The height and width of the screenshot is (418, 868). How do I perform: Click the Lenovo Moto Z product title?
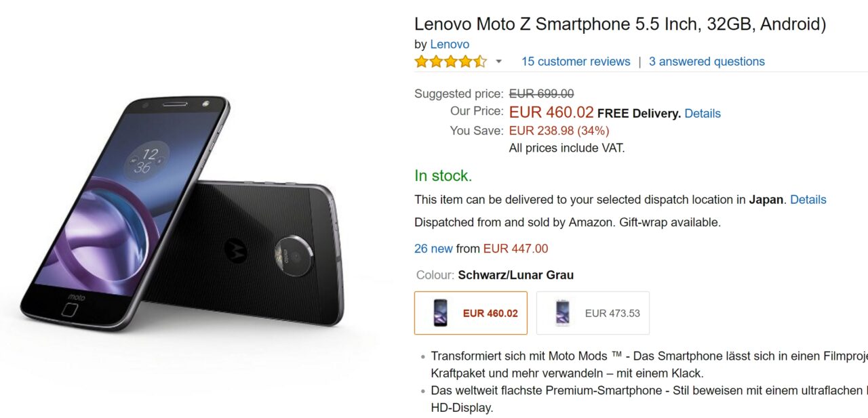(x=620, y=24)
